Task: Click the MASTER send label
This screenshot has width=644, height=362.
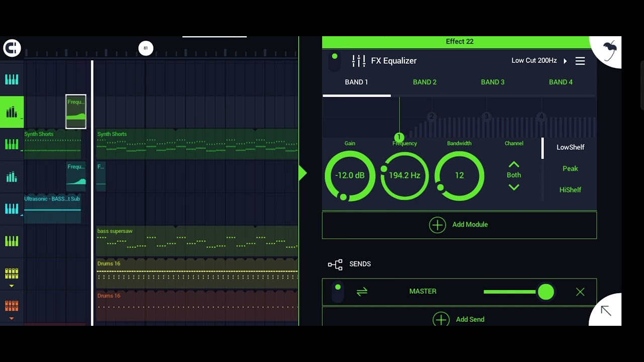Action: pos(423,291)
